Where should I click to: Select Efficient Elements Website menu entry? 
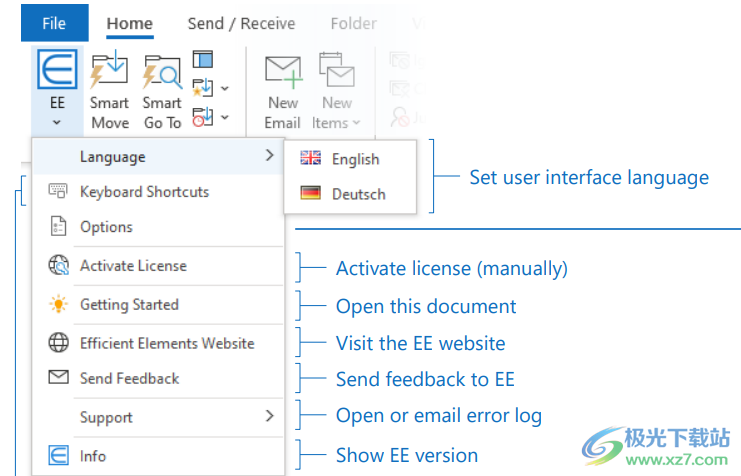[x=158, y=343]
